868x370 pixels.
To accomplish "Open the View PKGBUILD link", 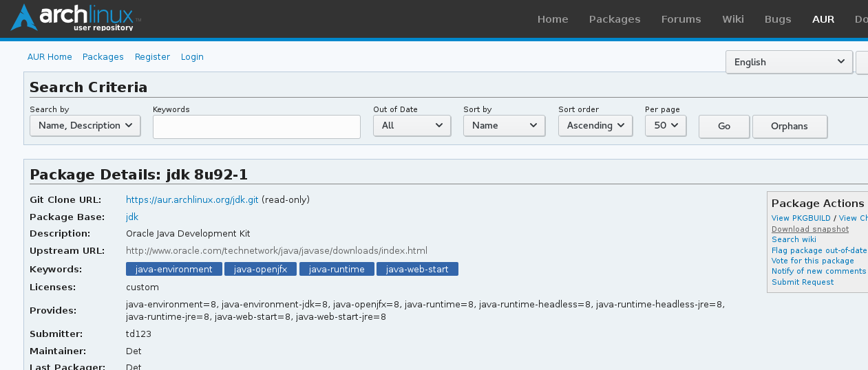I will (x=801, y=218).
